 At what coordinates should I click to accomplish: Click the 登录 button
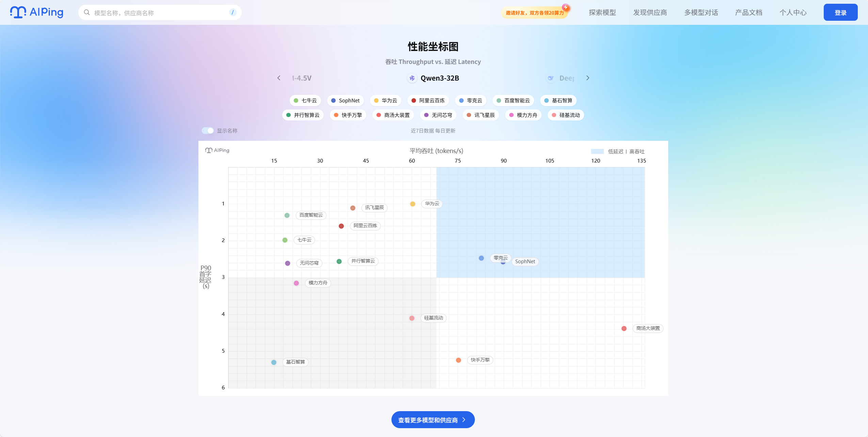(x=840, y=13)
